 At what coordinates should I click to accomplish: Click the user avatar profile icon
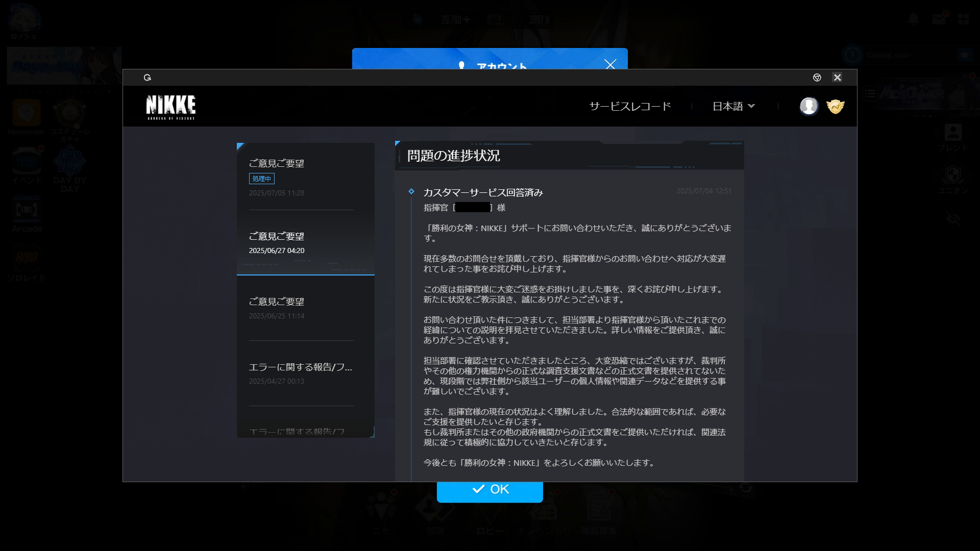point(808,106)
